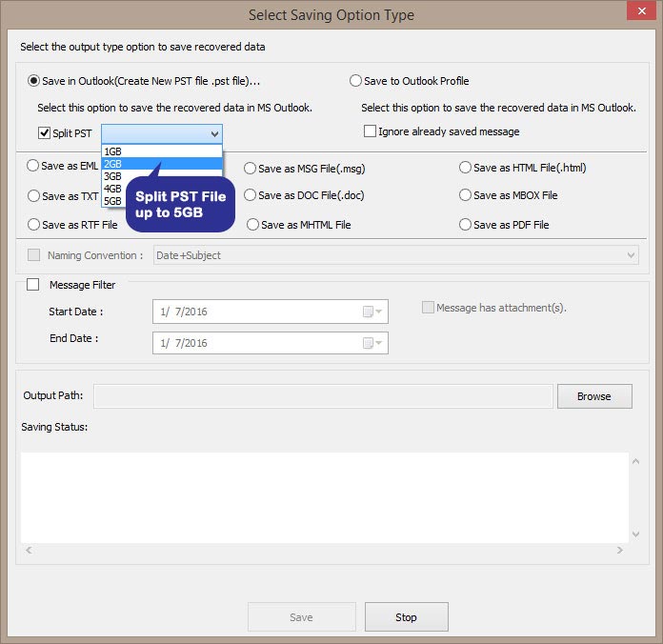Select Save as HTML File option
Screen dimensions: 663x644
466,168
